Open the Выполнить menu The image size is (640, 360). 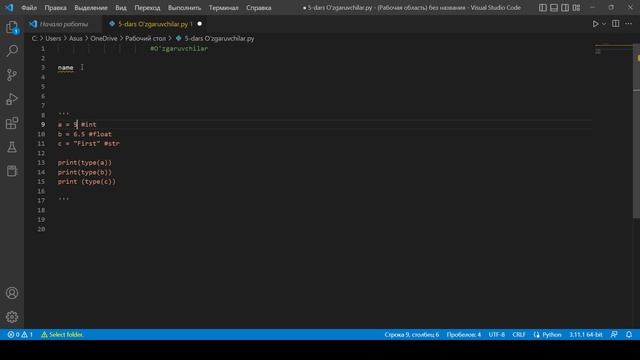184,8
